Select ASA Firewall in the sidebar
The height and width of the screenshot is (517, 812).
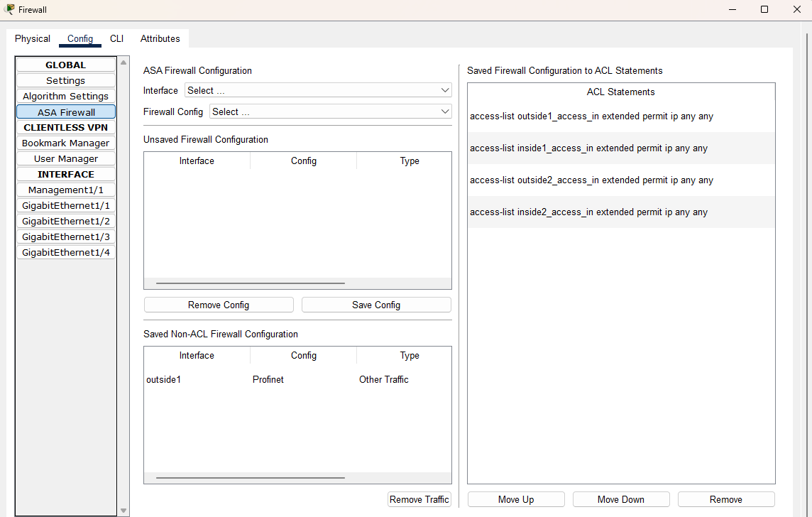(65, 111)
